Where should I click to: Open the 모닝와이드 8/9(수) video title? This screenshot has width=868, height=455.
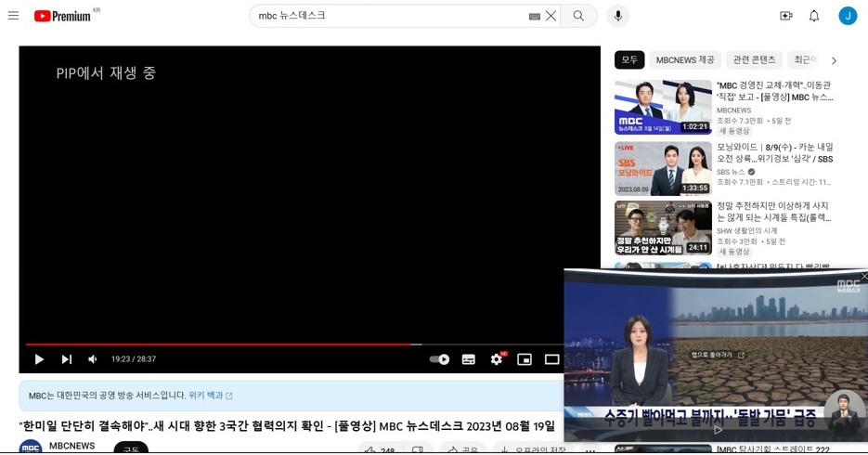point(775,153)
